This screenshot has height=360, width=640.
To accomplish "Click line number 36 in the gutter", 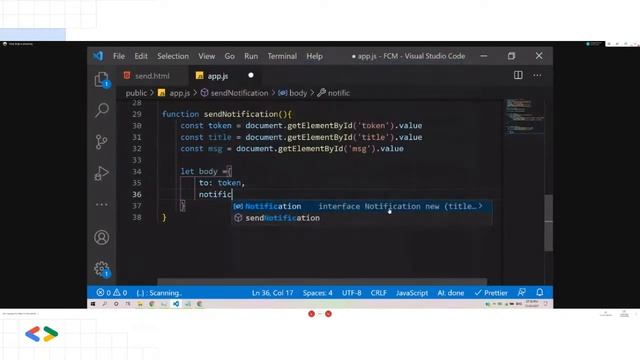I will [x=137, y=194].
